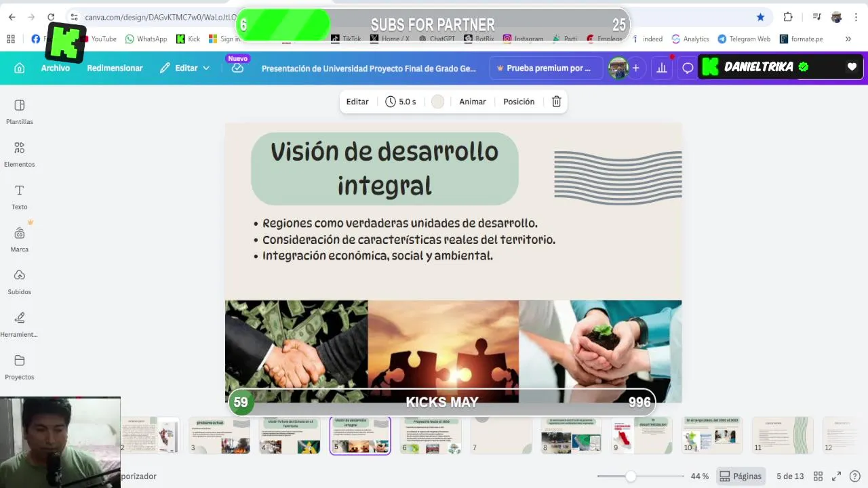Open Chrome three-dot menu
Viewport: 868px width, 488px height.
[x=855, y=17]
